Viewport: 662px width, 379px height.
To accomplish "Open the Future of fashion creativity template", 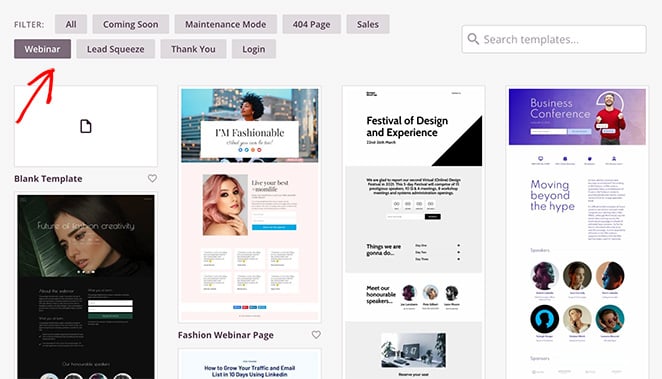I will click(x=86, y=286).
